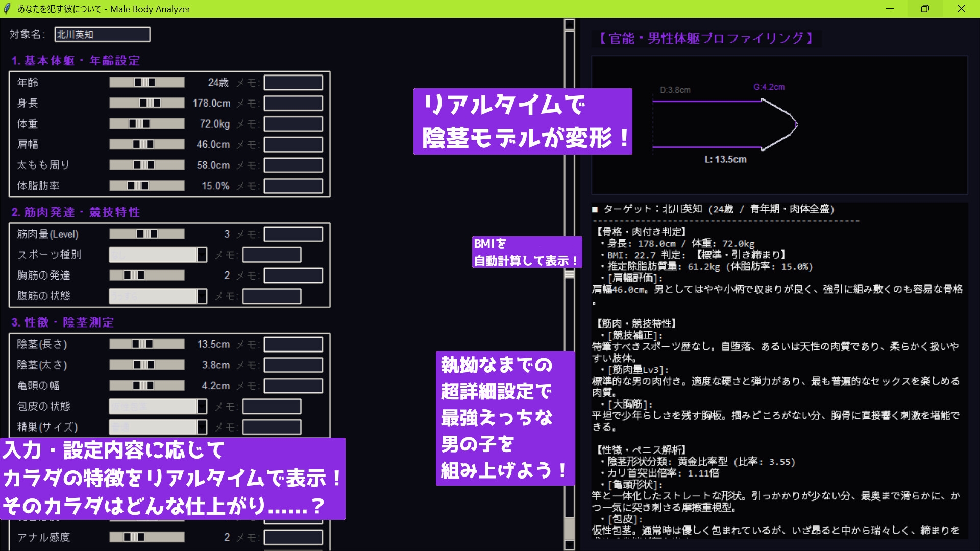Open the 腹筋の状態 dropdown
980x551 pixels.
pyautogui.click(x=158, y=296)
